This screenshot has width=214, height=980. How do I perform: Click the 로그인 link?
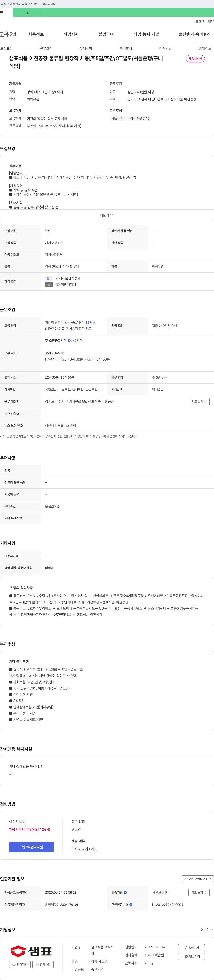200,21
